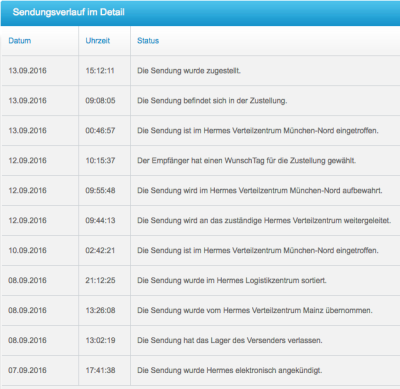The height and width of the screenshot is (389, 400).
Task: Select time 13:26:08
Action: (x=100, y=311)
